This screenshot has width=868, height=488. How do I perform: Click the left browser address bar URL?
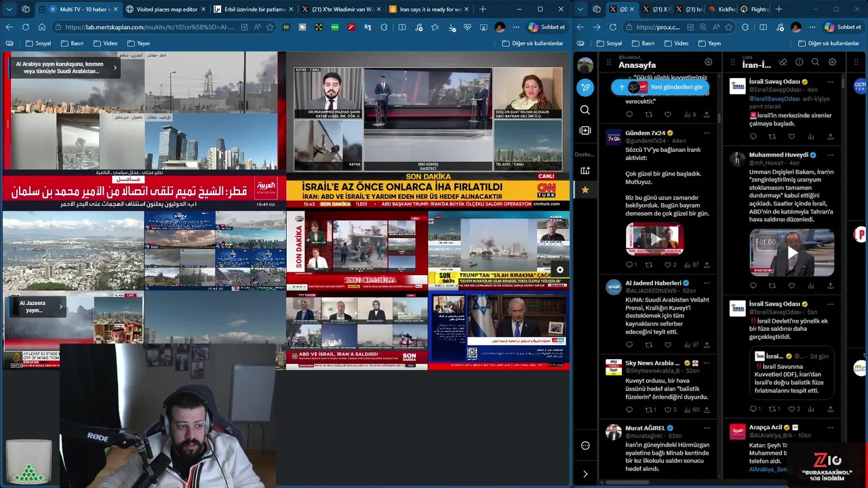click(150, 27)
